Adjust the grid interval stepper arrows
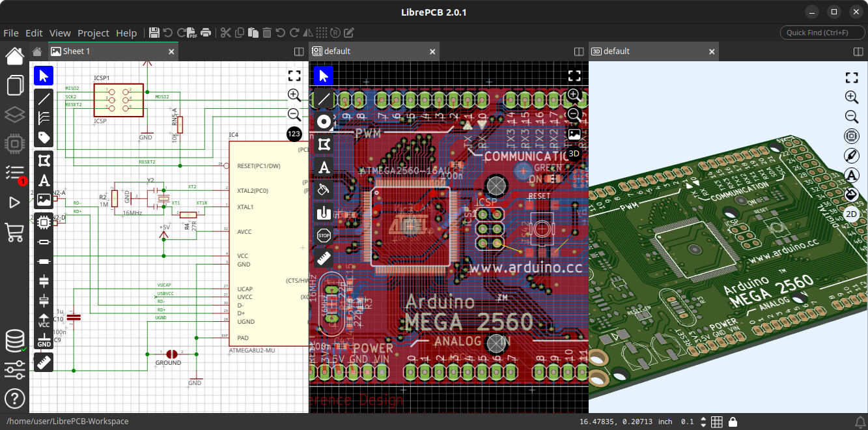Screen dimensions: 868x430 (x=703, y=422)
